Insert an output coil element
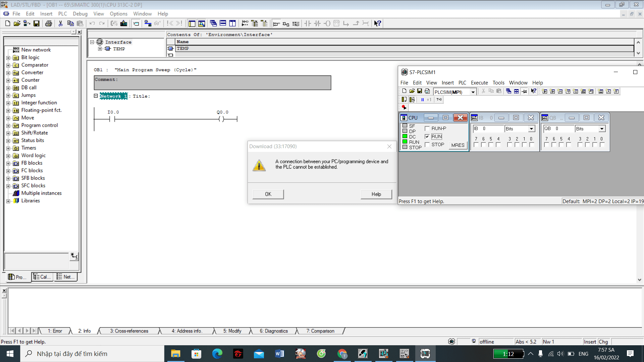The image size is (644, 362). coord(327,23)
